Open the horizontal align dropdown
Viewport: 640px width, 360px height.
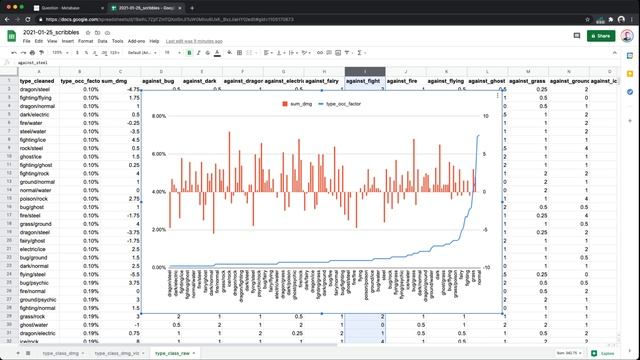[x=268, y=53]
